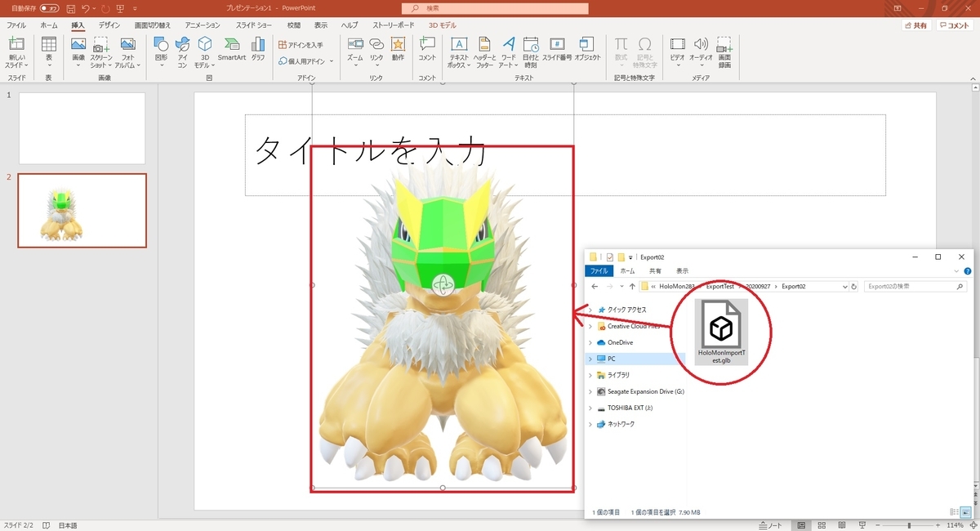Insert audio with オーディオ
Image resolution: width=980 pixels, height=531 pixels.
pos(701,52)
